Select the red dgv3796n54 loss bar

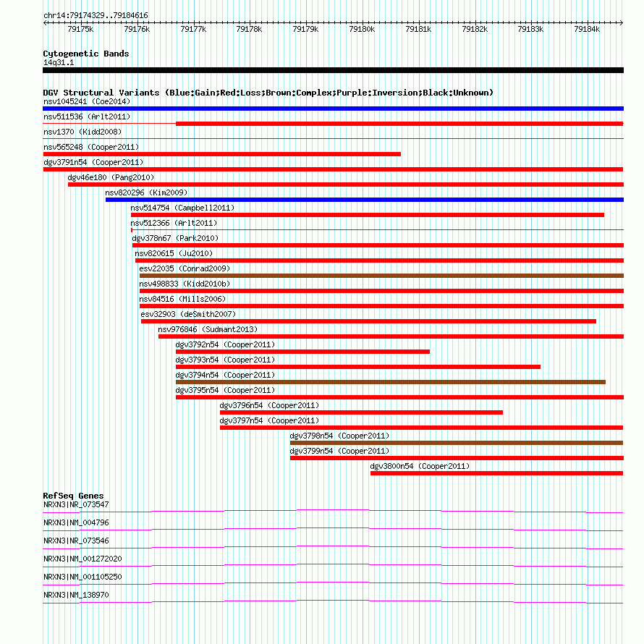coord(361,412)
